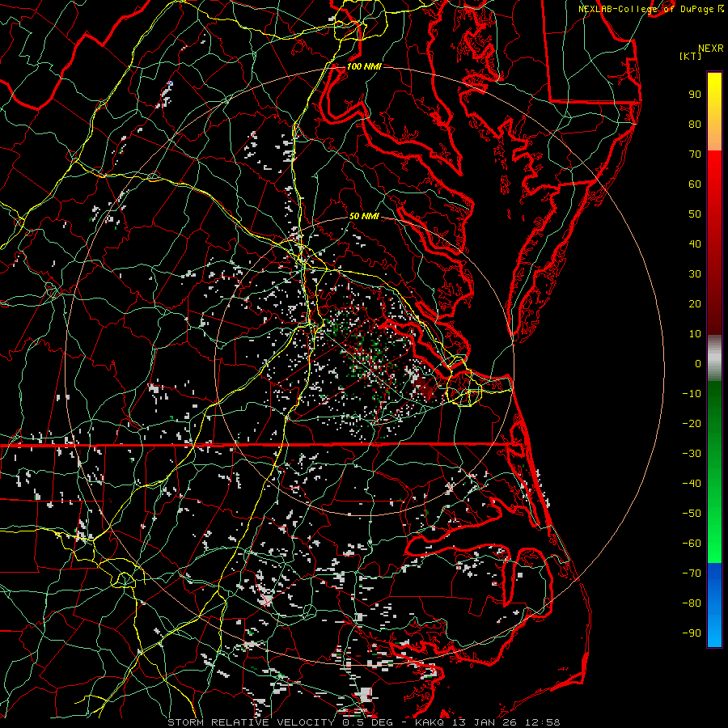Image resolution: width=728 pixels, height=728 pixels.
Task: Pick the gray zero-velocity color bar segment
Action: click(714, 358)
